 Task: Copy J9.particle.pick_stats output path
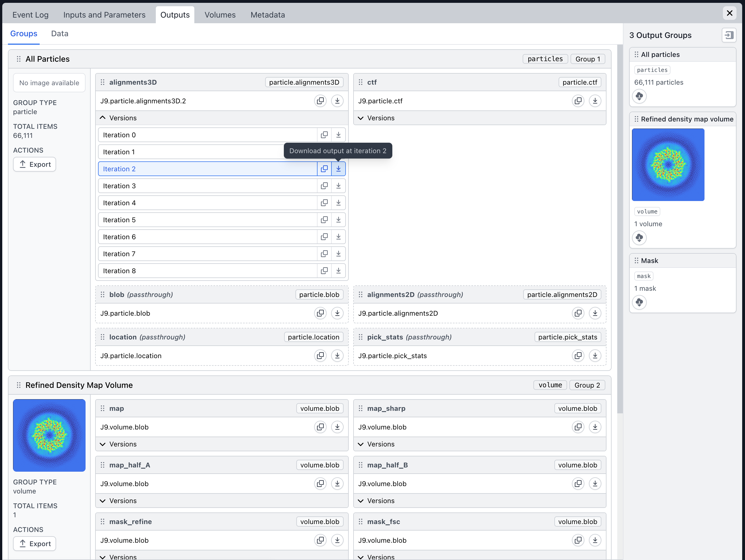(578, 355)
